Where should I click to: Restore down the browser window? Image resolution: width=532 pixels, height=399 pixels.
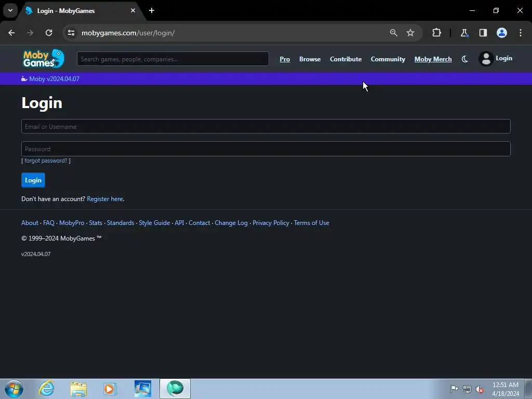[496, 10]
